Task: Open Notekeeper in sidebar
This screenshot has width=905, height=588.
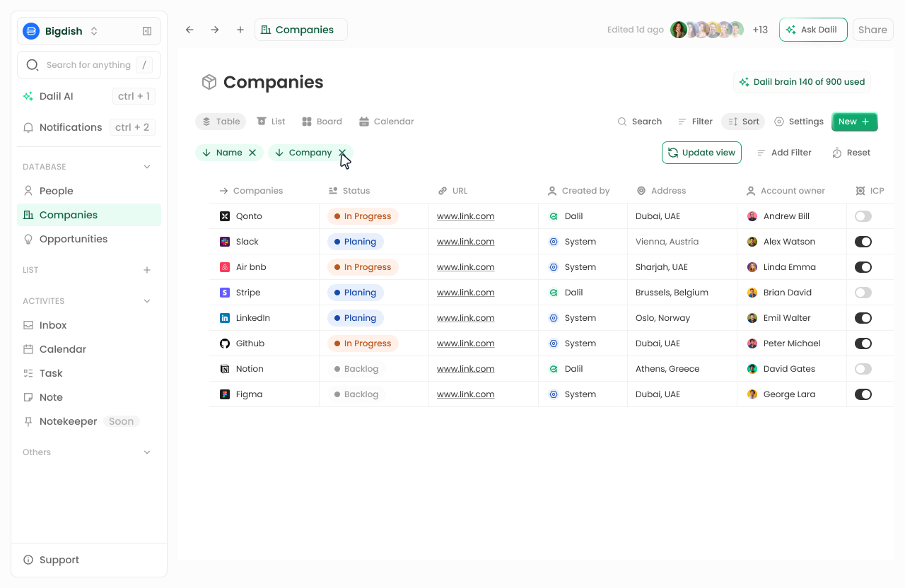Action: (89, 421)
